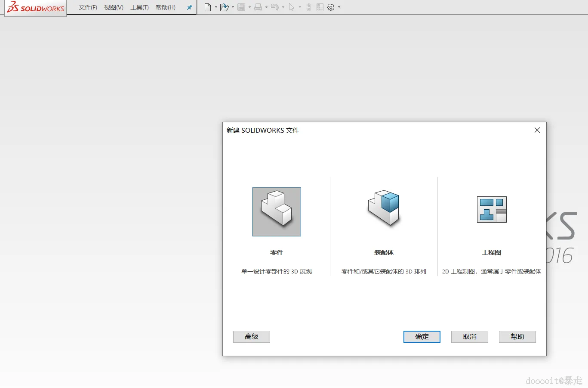Viewport: 588px width, 388px height.
Task: Create a new document from the toolbar
Action: coord(208,7)
